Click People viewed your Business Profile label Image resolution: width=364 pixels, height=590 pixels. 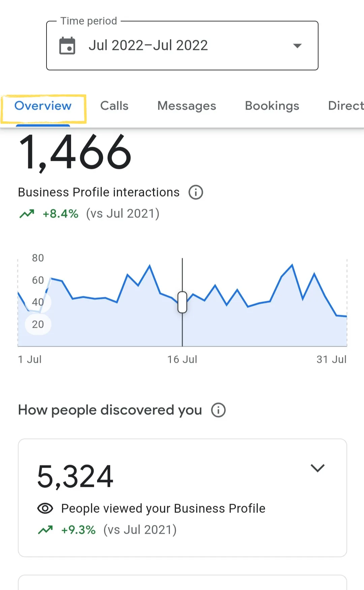[x=163, y=508]
